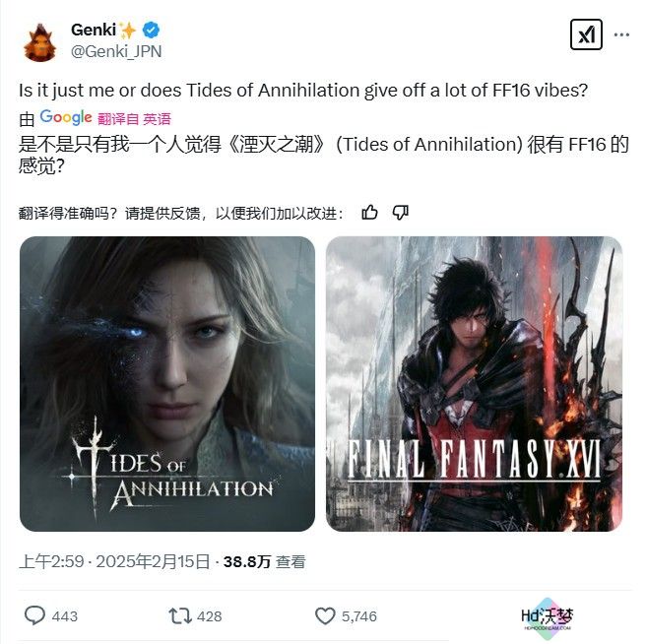This screenshot has width=646, height=644.
Task: Click the 38.8万 查看 view count
Action: click(264, 561)
